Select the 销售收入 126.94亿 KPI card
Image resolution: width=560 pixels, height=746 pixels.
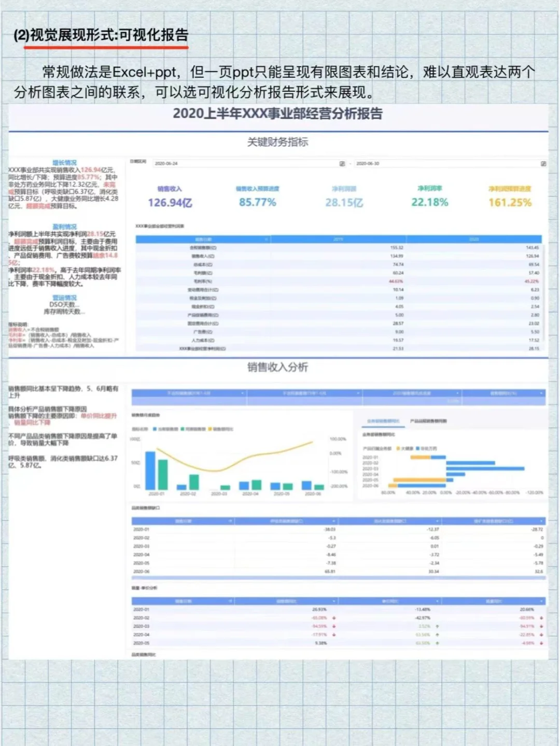click(x=170, y=197)
